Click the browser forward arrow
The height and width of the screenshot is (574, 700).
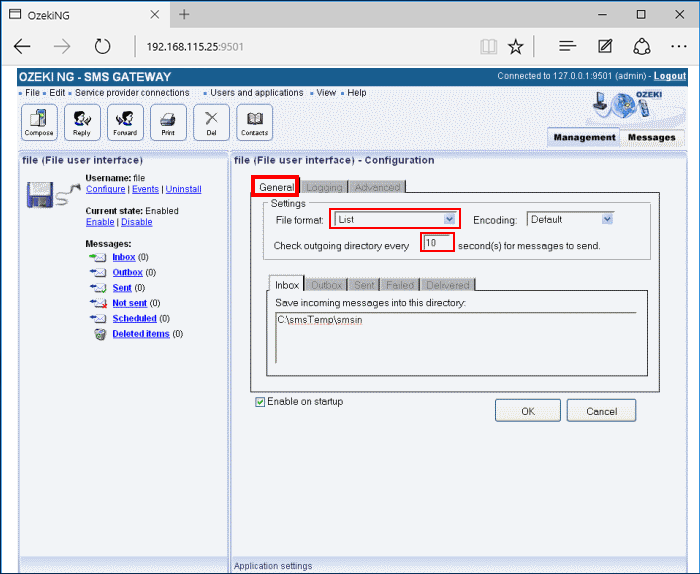62,46
